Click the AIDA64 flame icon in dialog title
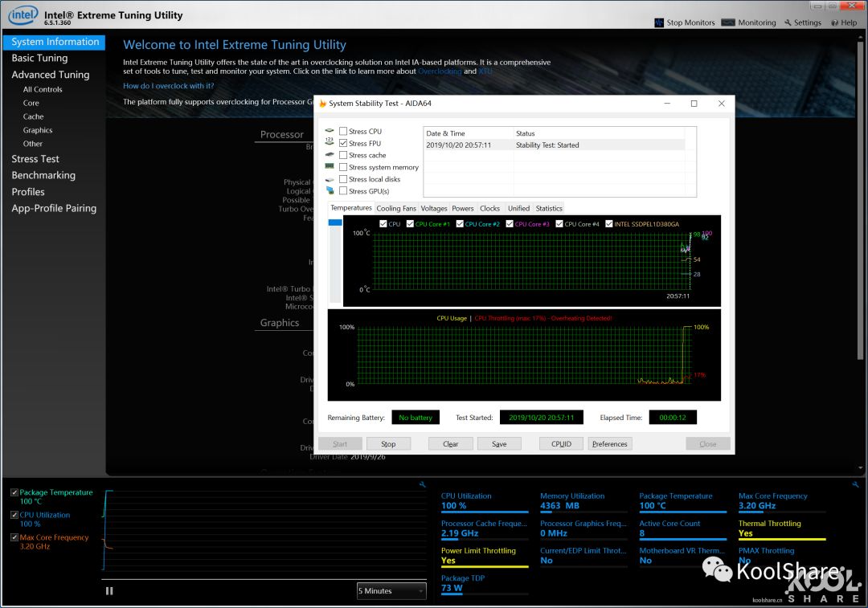Image resolution: width=868 pixels, height=608 pixels. [323, 104]
